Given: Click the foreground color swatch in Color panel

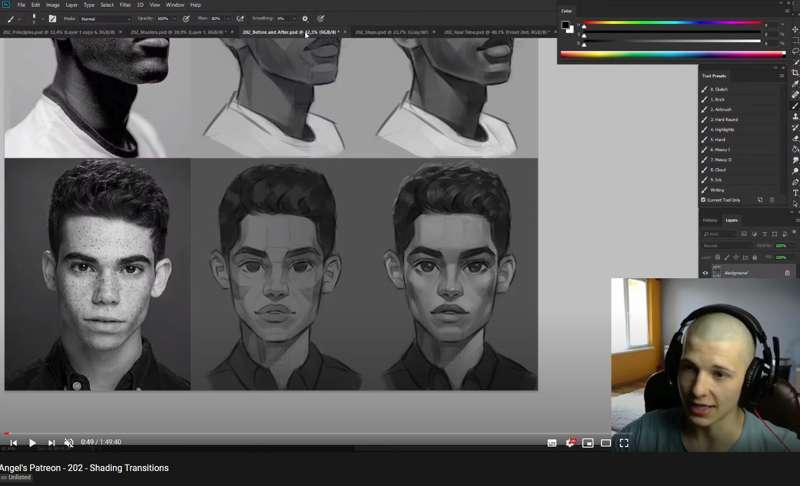Looking at the screenshot, I should 564,24.
